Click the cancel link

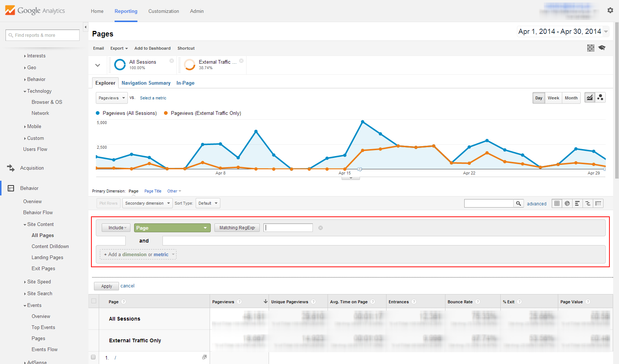click(127, 286)
